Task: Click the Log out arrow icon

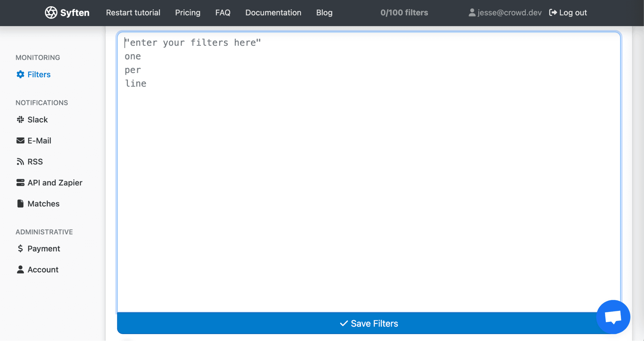Action: click(553, 13)
